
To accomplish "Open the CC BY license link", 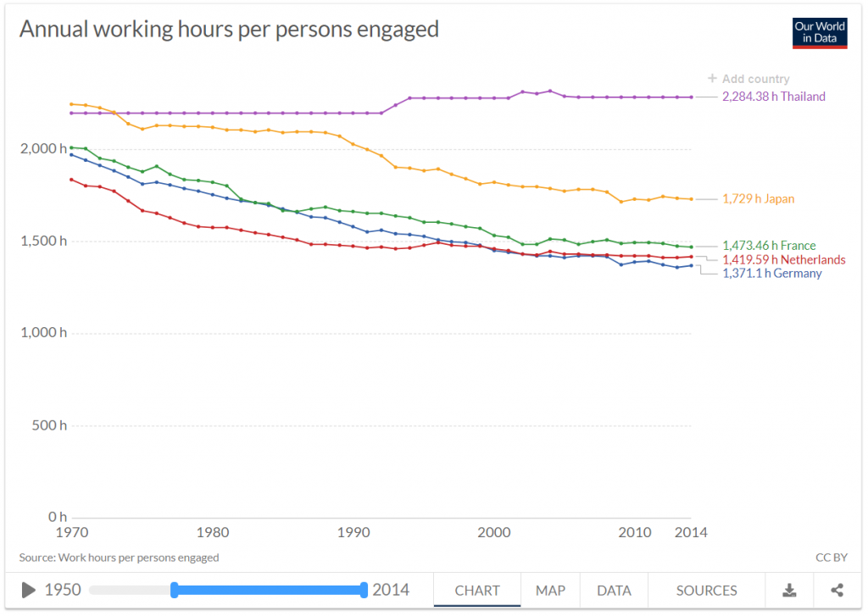I will click(x=831, y=558).
